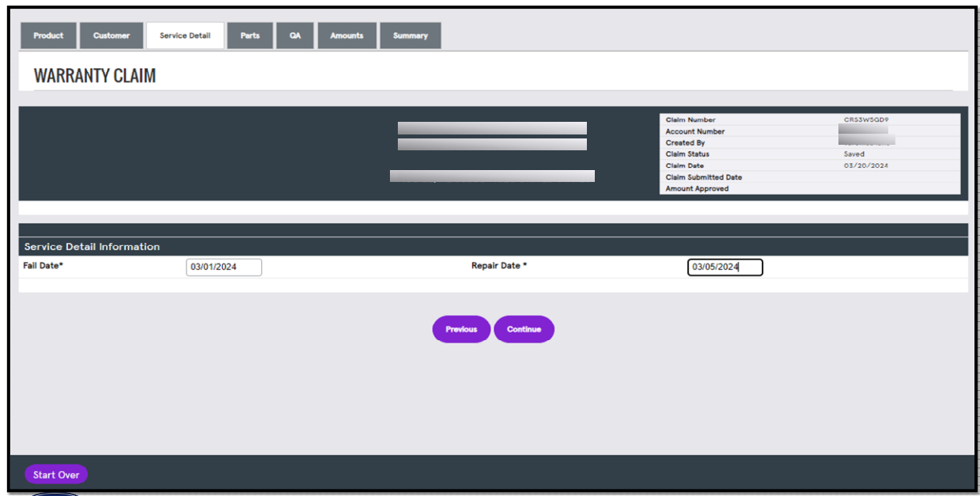Click the Saved claim status value

[x=853, y=153]
